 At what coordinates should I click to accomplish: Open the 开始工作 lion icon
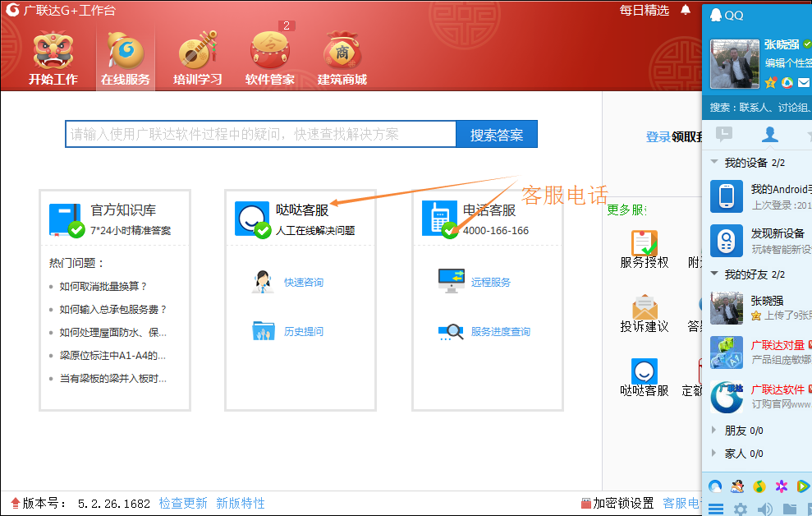click(x=53, y=50)
